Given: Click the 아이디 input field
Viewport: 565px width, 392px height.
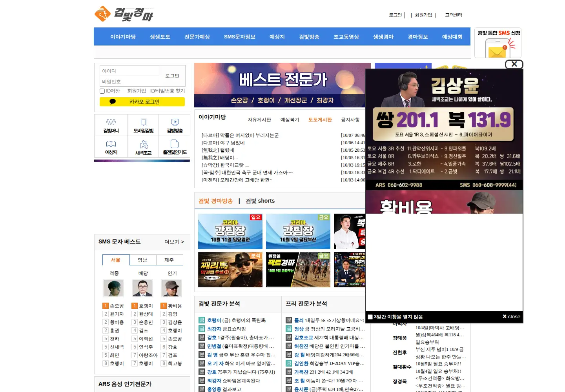Looking at the screenshot, I should [129, 71].
